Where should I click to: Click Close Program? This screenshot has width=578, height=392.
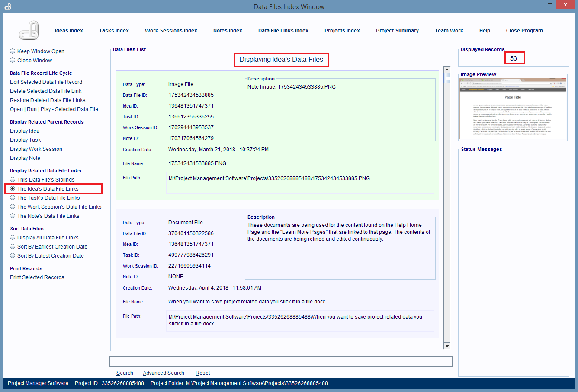[524, 31]
